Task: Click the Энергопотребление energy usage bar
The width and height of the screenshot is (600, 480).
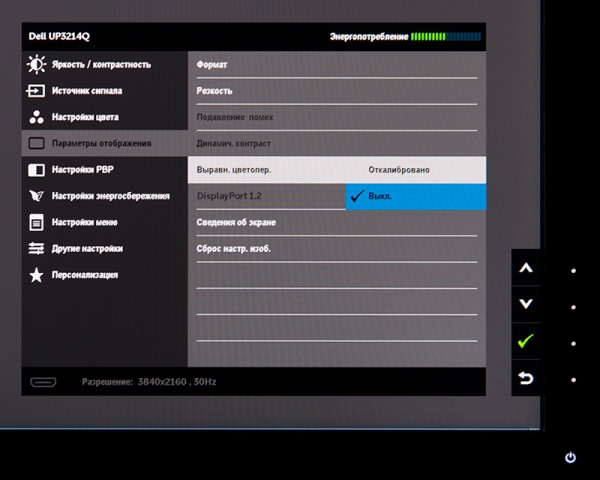Action: coord(445,37)
